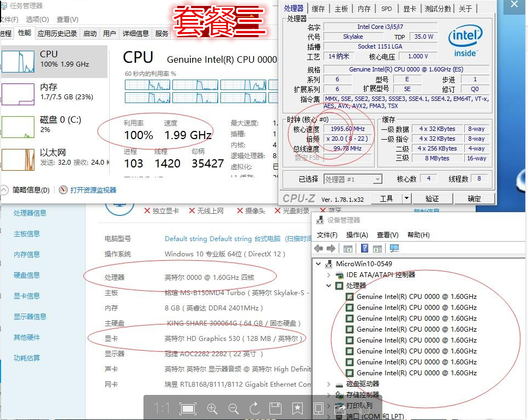This screenshot has height=420, width=528.
Task: Select the 磁盘 0 (C:) graph thumbnail
Action: point(18,127)
